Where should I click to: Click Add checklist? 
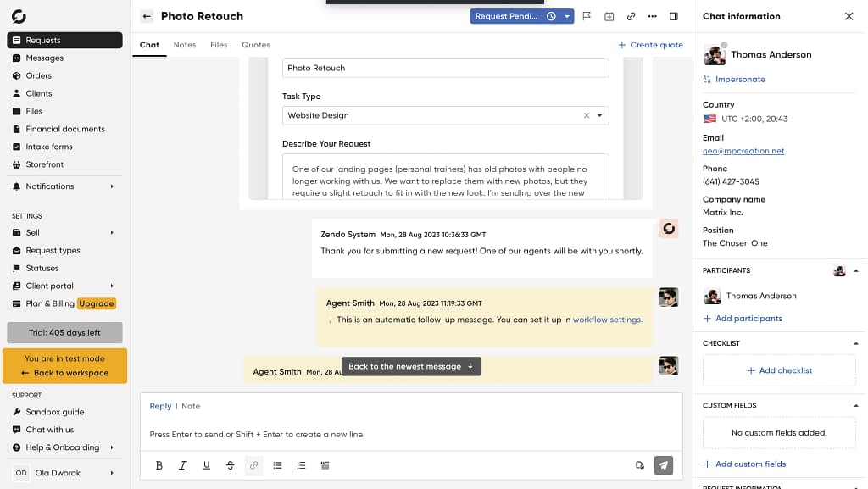780,370
